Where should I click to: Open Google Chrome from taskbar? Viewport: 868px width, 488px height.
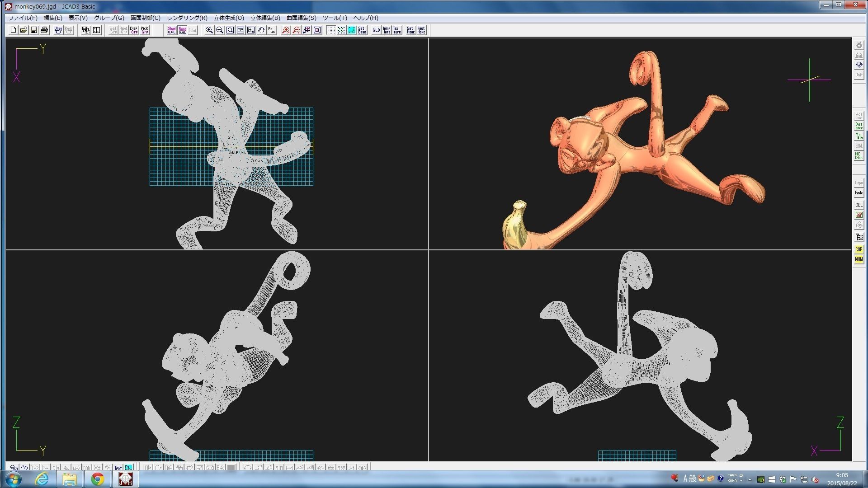pyautogui.click(x=98, y=479)
